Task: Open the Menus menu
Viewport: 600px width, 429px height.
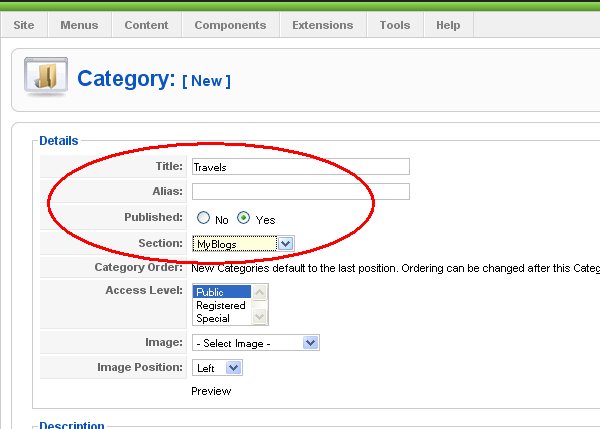Action: [x=79, y=25]
